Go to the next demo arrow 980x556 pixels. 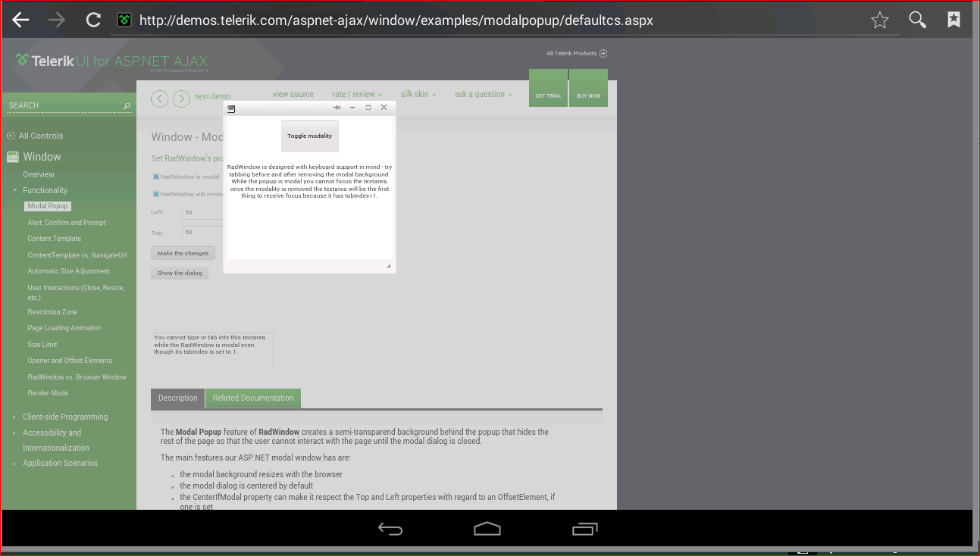[181, 98]
